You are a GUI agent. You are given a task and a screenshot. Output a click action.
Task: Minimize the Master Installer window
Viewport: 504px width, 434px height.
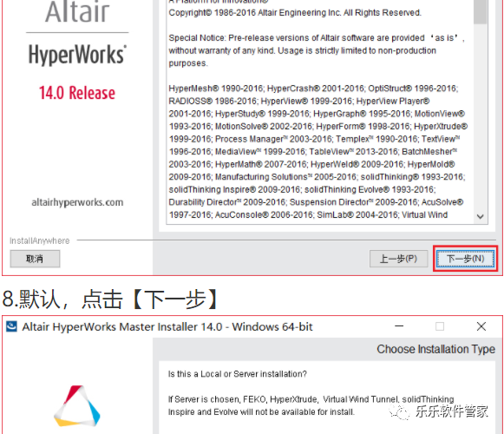coord(399,326)
